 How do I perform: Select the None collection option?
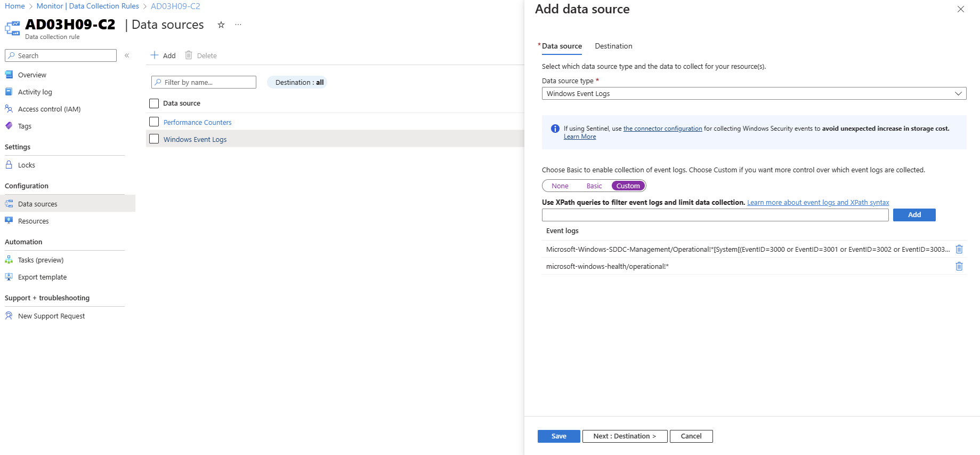click(560, 186)
